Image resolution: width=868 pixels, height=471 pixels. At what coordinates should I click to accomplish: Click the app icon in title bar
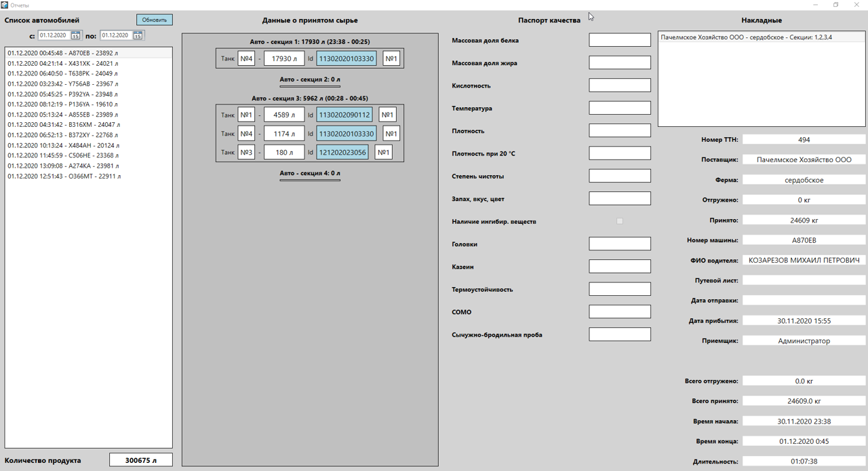(5, 5)
